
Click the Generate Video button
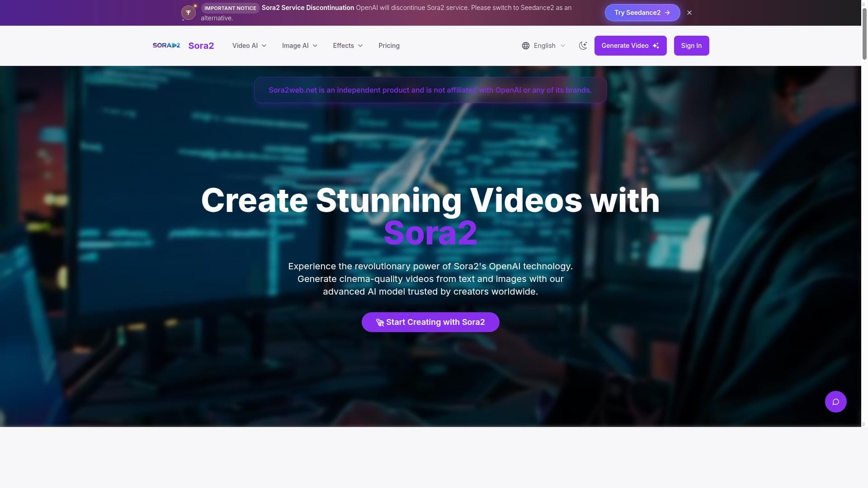click(x=630, y=46)
